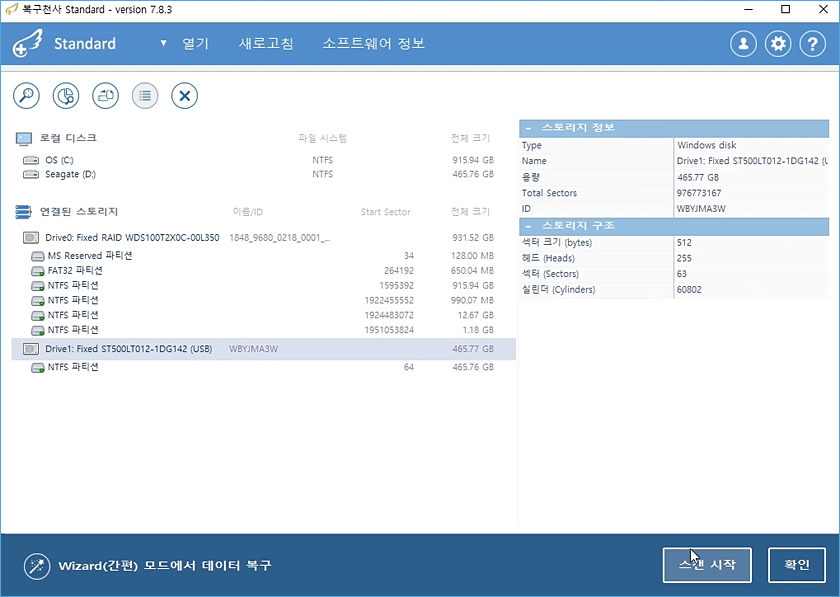
Task: Open the user account icon
Action: 743,44
